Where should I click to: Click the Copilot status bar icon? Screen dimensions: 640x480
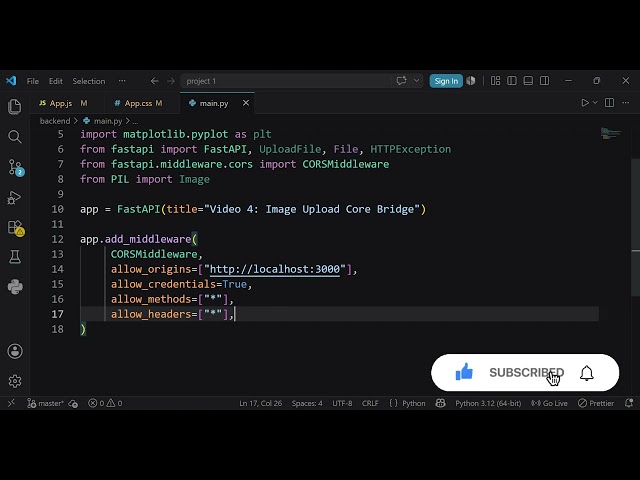coord(440,403)
